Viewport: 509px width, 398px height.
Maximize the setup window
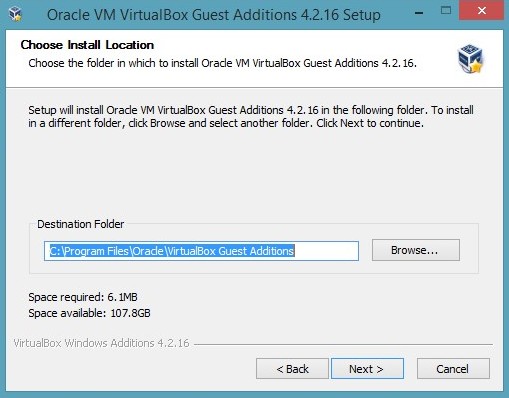point(446,11)
